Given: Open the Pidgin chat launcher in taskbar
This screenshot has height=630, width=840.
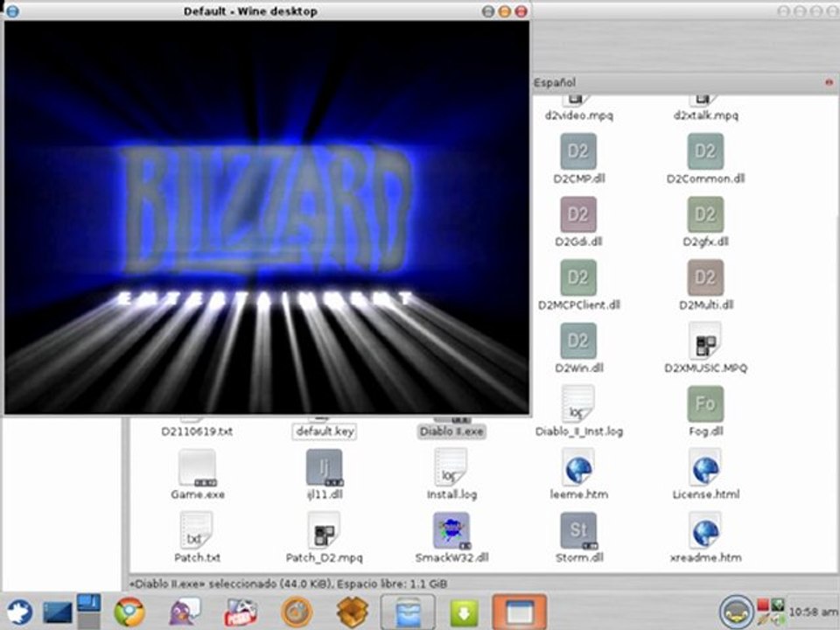Looking at the screenshot, I should [x=185, y=612].
